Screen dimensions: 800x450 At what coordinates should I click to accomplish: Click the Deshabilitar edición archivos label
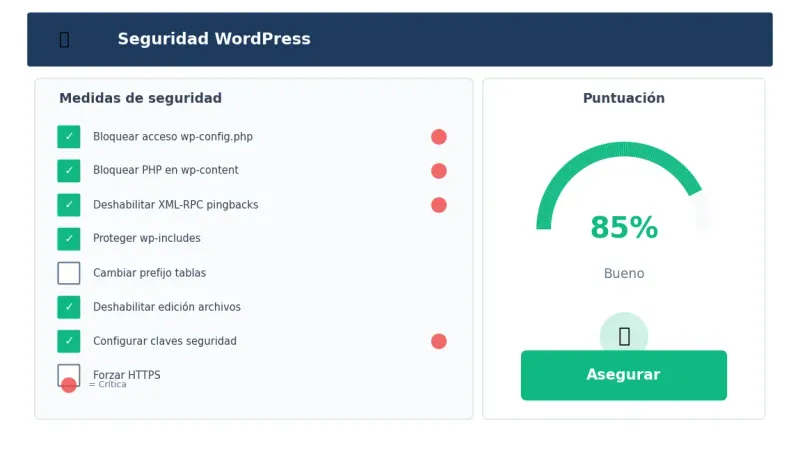pos(167,307)
